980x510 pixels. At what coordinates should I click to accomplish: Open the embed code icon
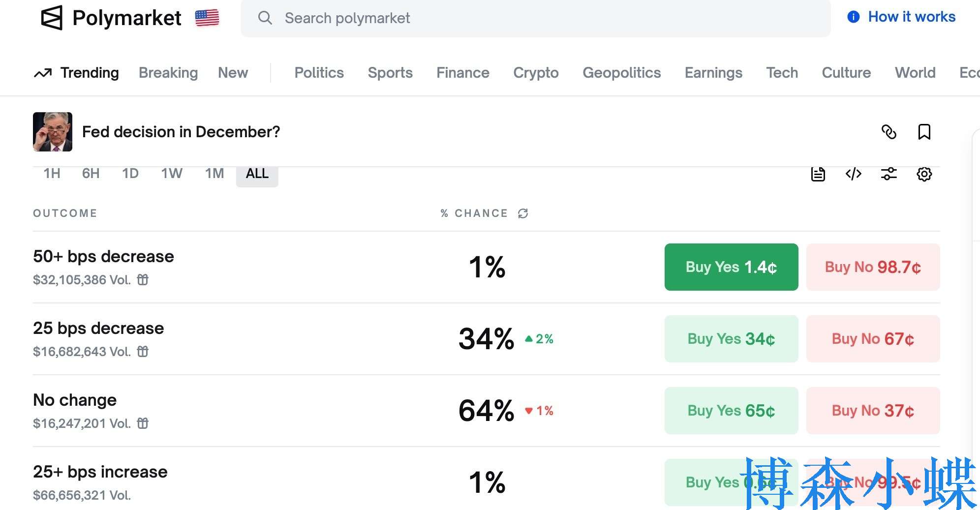point(853,174)
